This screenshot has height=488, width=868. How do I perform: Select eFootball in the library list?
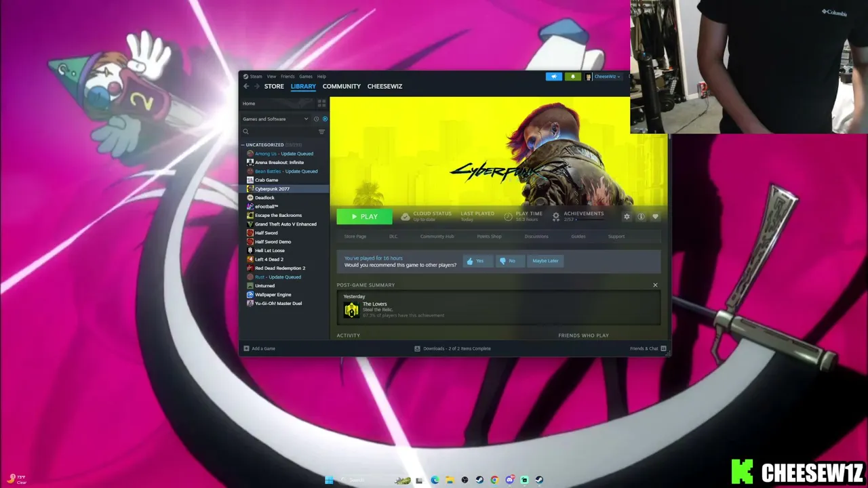285,207
